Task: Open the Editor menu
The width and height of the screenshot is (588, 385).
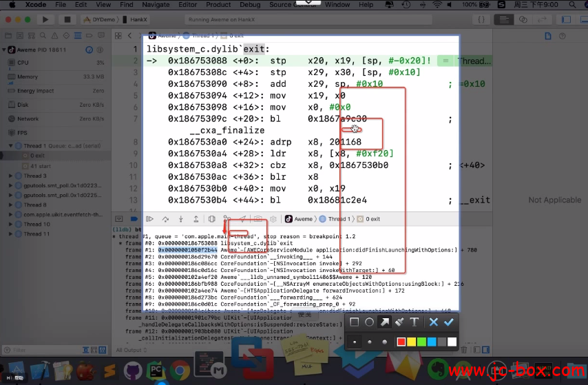Action: tap(187, 5)
